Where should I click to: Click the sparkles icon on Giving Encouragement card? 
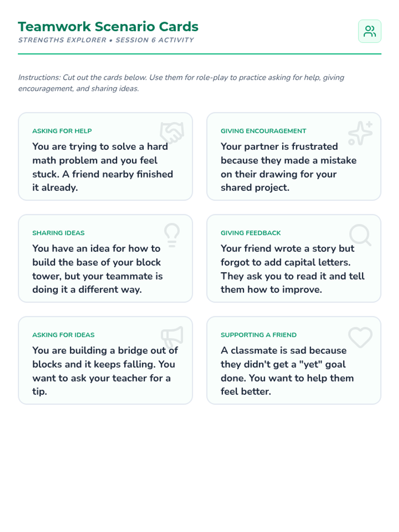click(x=360, y=133)
